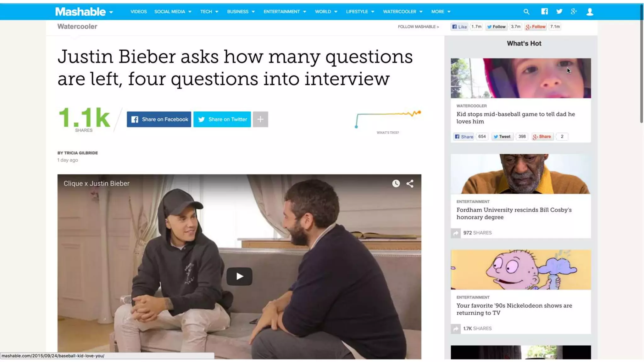The image size is (644, 362).
Task: Open the user profile icon in header
Action: pyautogui.click(x=590, y=12)
